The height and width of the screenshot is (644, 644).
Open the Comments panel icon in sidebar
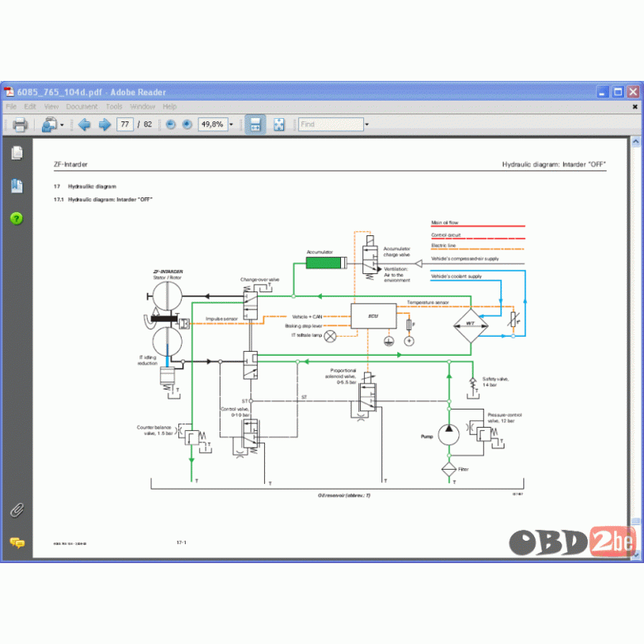click(17, 542)
